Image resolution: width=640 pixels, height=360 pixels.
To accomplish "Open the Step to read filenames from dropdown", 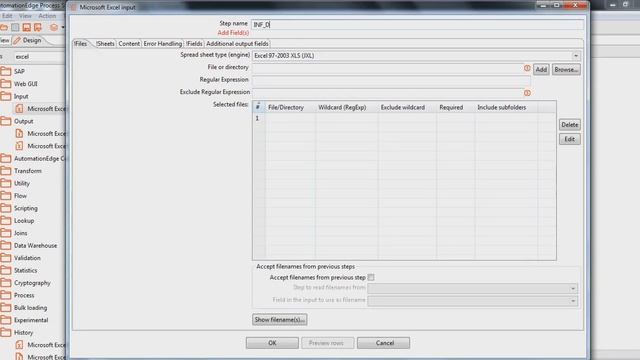I will point(573,289).
